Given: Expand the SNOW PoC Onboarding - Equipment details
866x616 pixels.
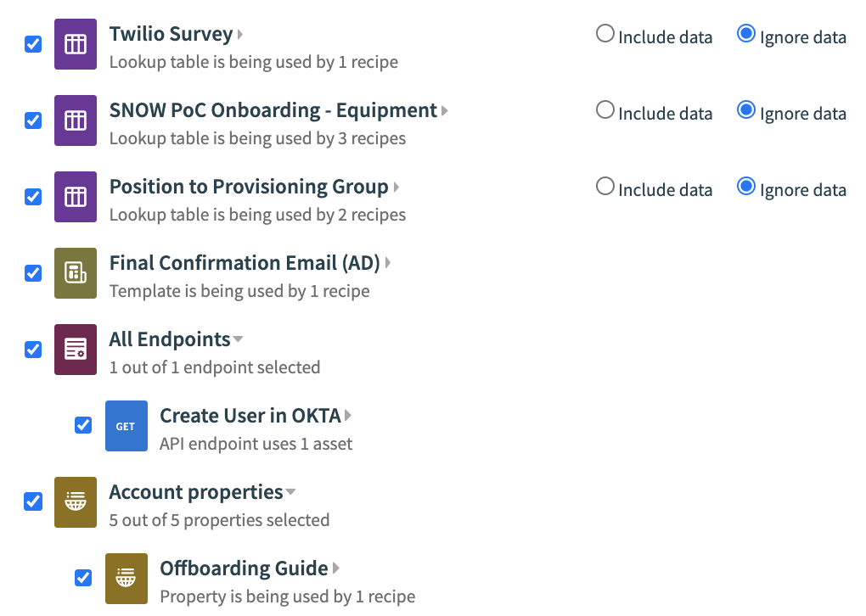Looking at the screenshot, I should pyautogui.click(x=445, y=110).
